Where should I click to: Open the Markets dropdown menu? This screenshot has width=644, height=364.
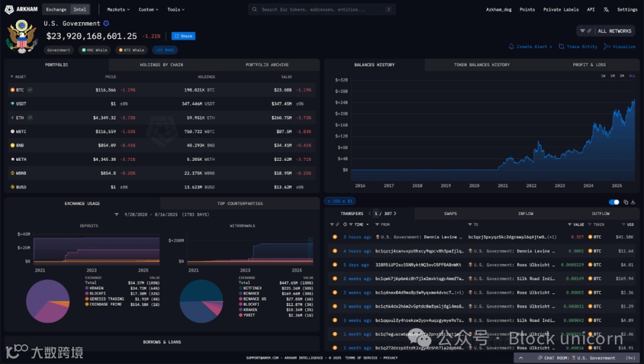coord(118,9)
